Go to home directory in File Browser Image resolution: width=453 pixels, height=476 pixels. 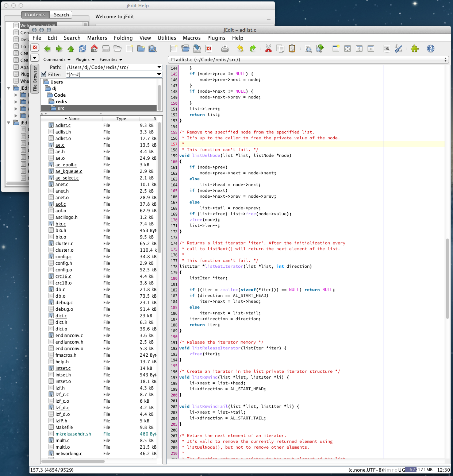(94, 49)
